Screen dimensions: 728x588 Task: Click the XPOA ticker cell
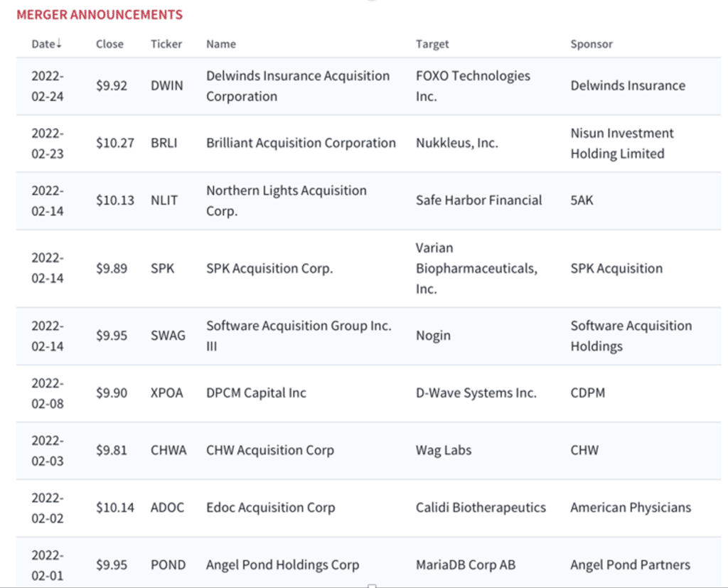point(166,393)
